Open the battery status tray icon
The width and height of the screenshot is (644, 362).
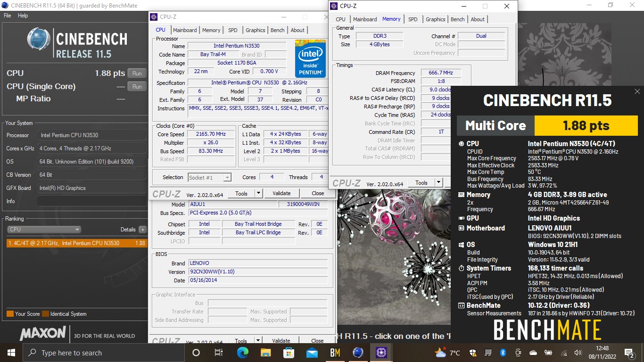click(x=548, y=353)
